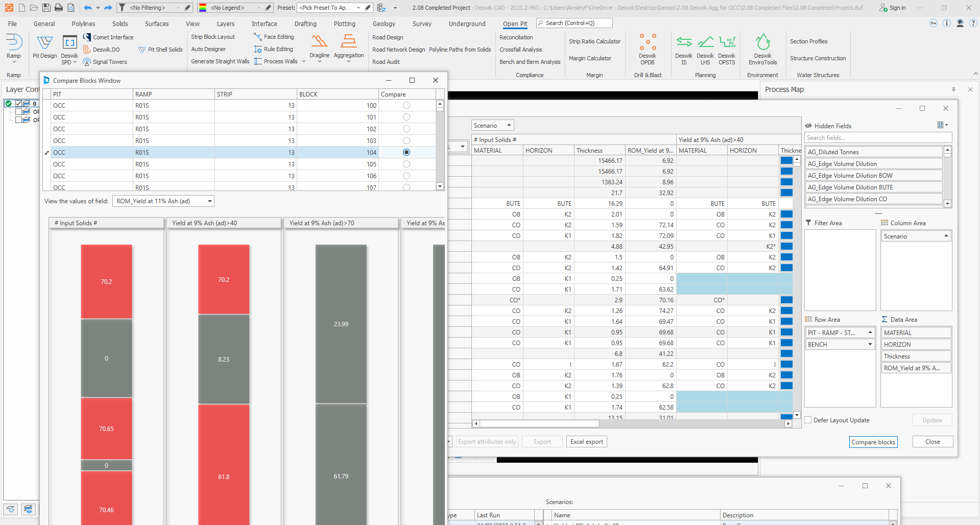Run Process Walls

tap(276, 61)
